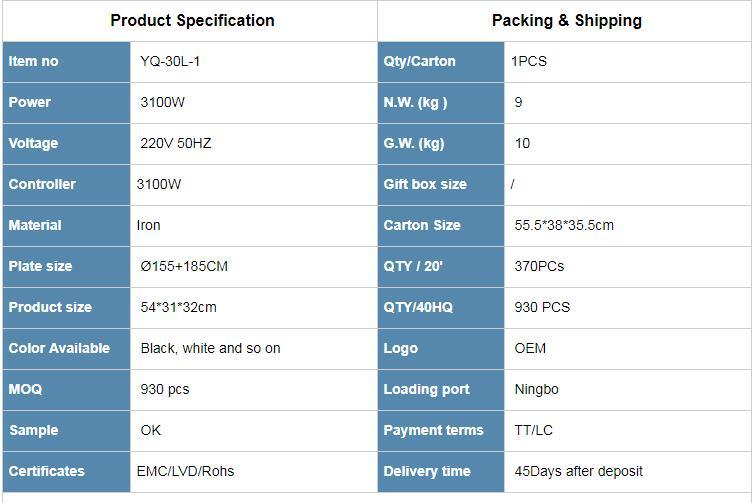Click the 220V 50HZ voltage value
This screenshot has height=503, width=754.
pyautogui.click(x=176, y=143)
